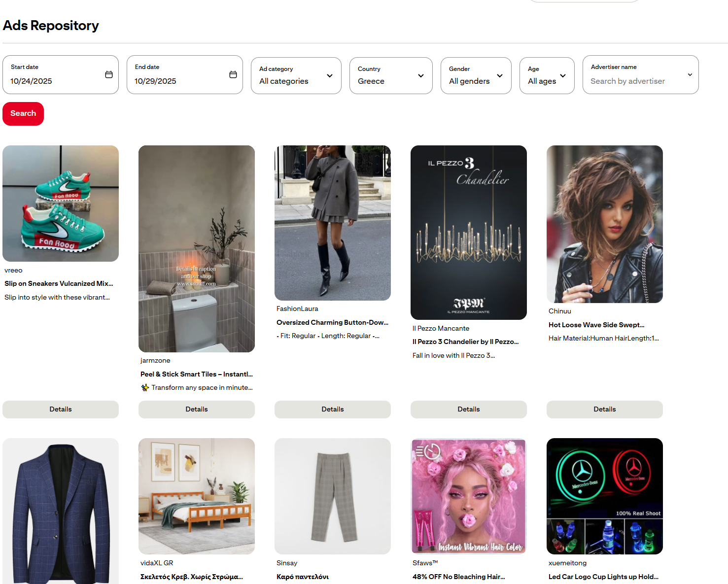Click the green sneakers ad image
Screen dimensions: 728x584
(x=61, y=204)
